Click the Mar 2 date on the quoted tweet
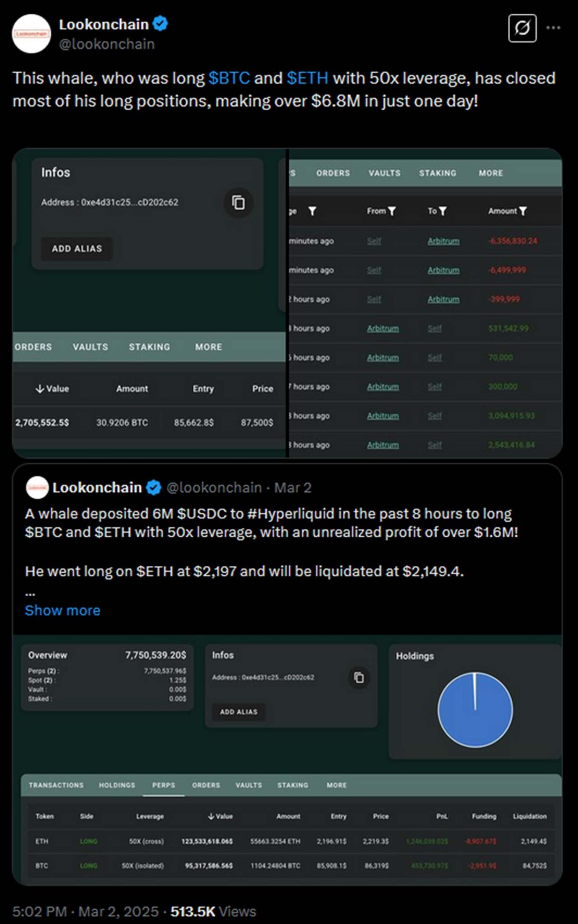The image size is (578, 924). click(293, 488)
